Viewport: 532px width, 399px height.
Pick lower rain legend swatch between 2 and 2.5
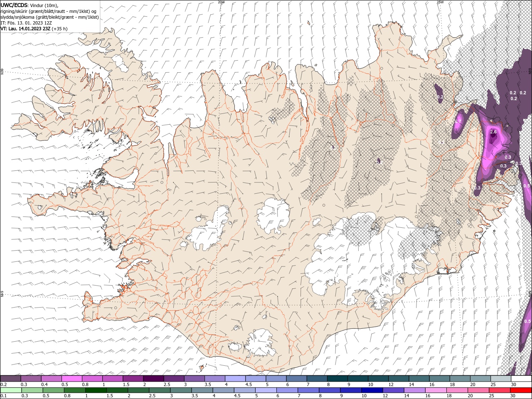click(138, 390)
